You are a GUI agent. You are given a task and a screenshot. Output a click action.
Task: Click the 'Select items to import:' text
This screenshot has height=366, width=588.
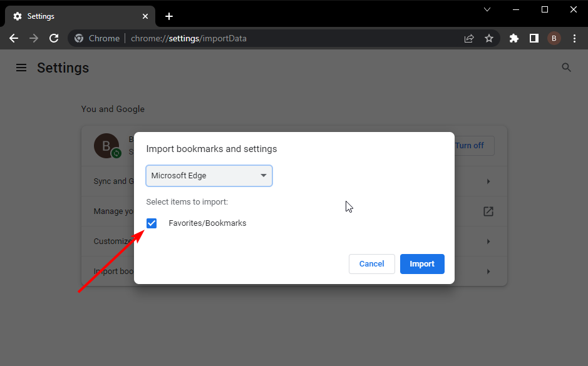pyautogui.click(x=187, y=202)
